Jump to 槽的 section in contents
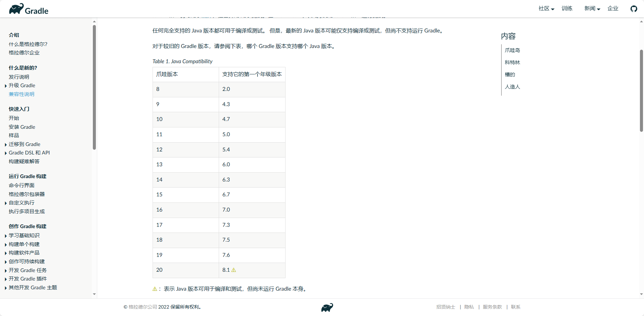644x316 pixels. click(x=510, y=75)
